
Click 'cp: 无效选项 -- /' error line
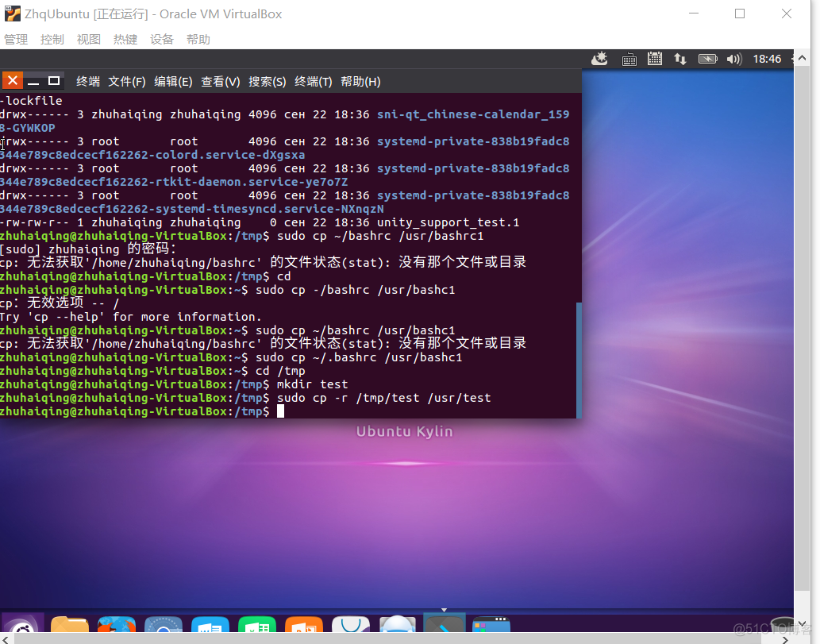click(x=60, y=303)
